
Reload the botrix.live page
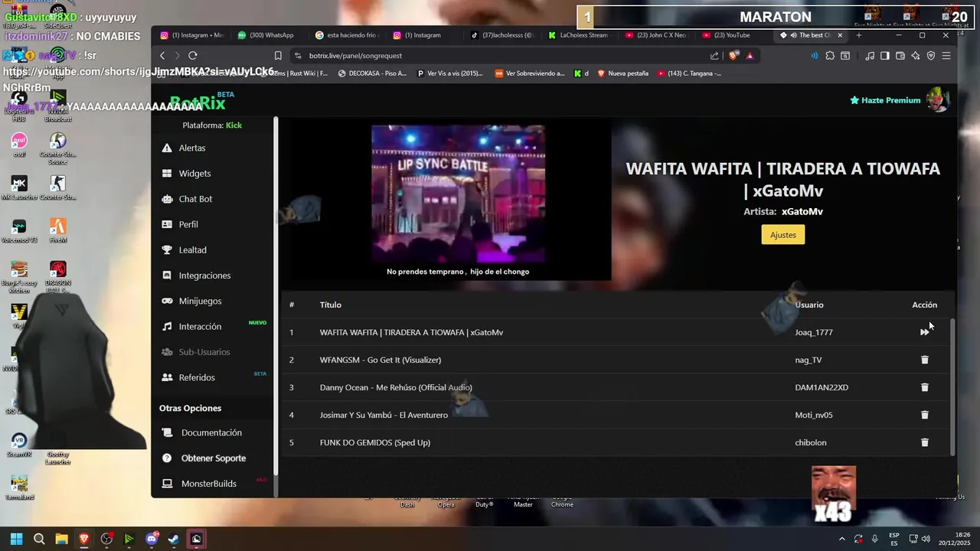click(x=193, y=55)
